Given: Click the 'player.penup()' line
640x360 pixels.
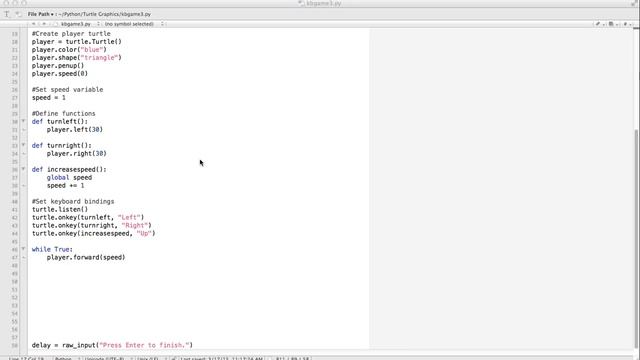Looking at the screenshot, I should pos(58,65).
